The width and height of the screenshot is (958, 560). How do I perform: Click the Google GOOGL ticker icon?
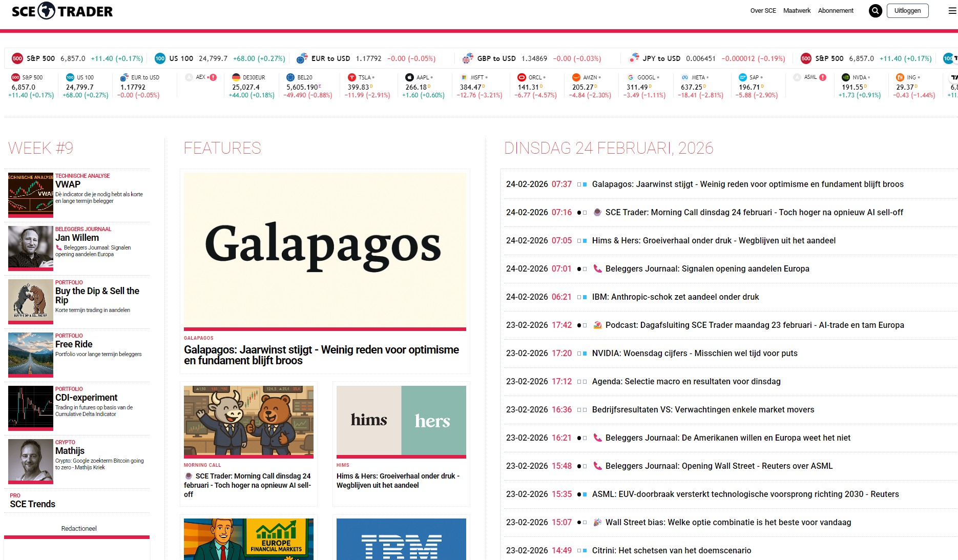(631, 77)
